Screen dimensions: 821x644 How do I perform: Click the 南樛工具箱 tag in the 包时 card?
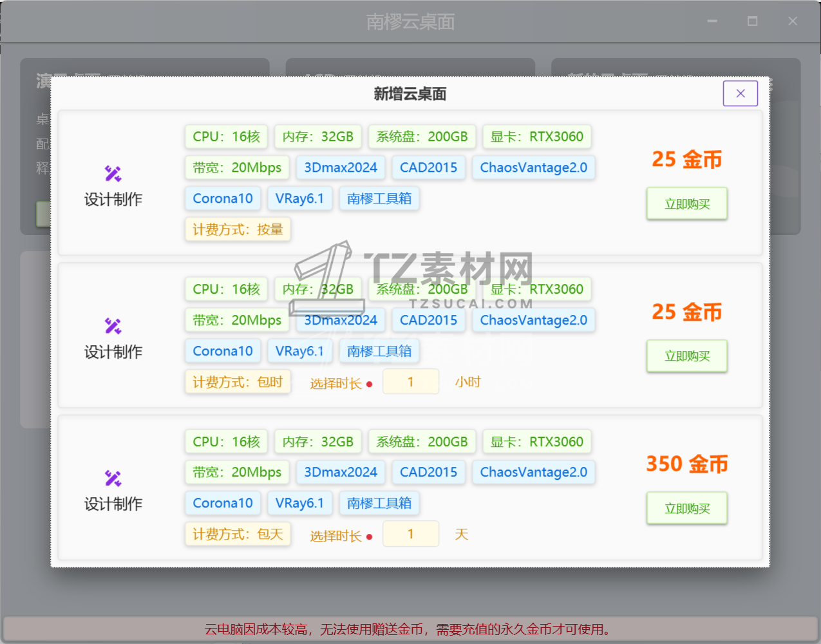click(379, 351)
